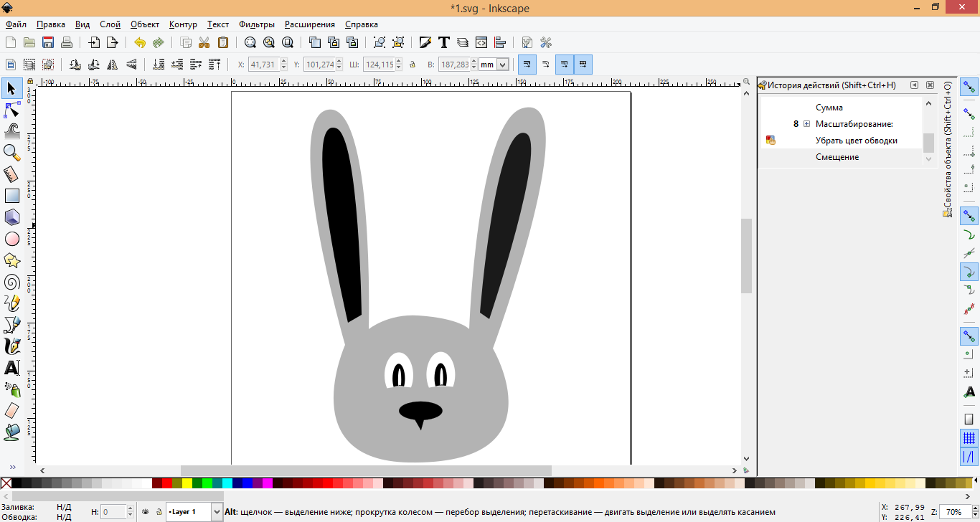The height and width of the screenshot is (522, 980).
Task: Open the mm units dropdown
Action: (502, 65)
